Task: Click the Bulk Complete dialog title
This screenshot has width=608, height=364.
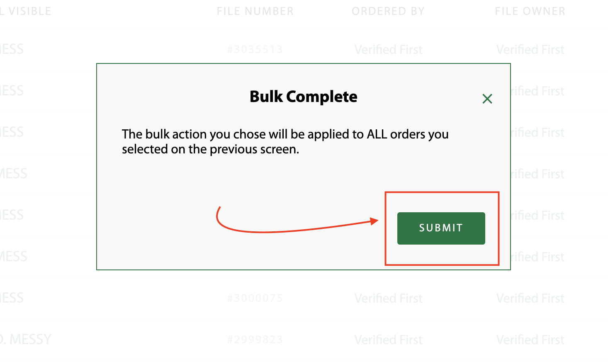Action: click(x=304, y=97)
